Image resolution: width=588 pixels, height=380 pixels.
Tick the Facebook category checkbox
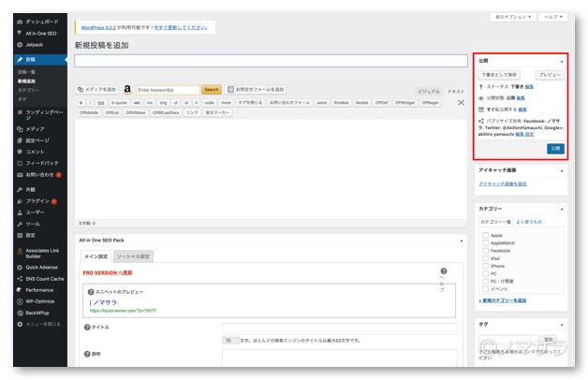pos(485,250)
